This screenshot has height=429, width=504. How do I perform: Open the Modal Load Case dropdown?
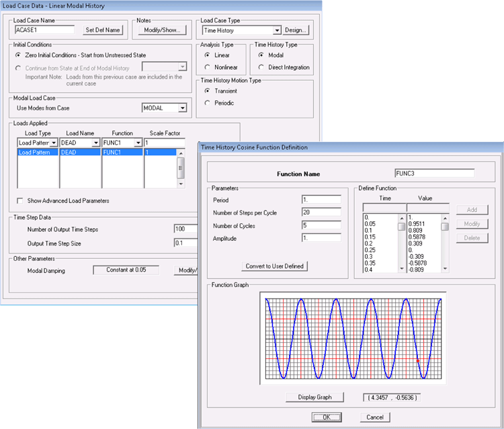coord(181,108)
